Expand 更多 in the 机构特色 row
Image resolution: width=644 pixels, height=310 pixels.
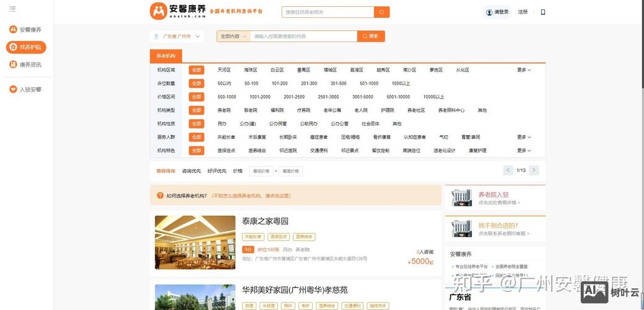coord(524,151)
